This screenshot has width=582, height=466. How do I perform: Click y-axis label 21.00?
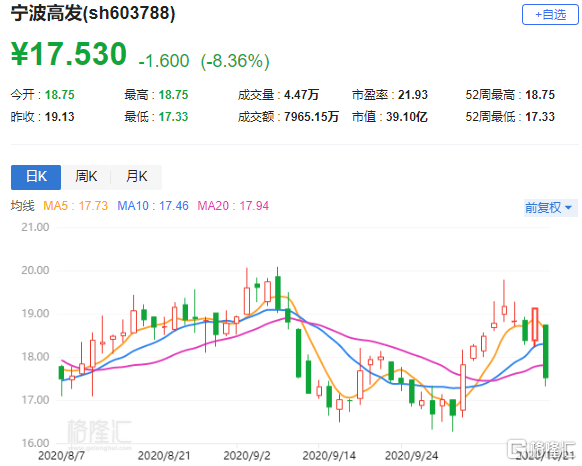coord(35,227)
